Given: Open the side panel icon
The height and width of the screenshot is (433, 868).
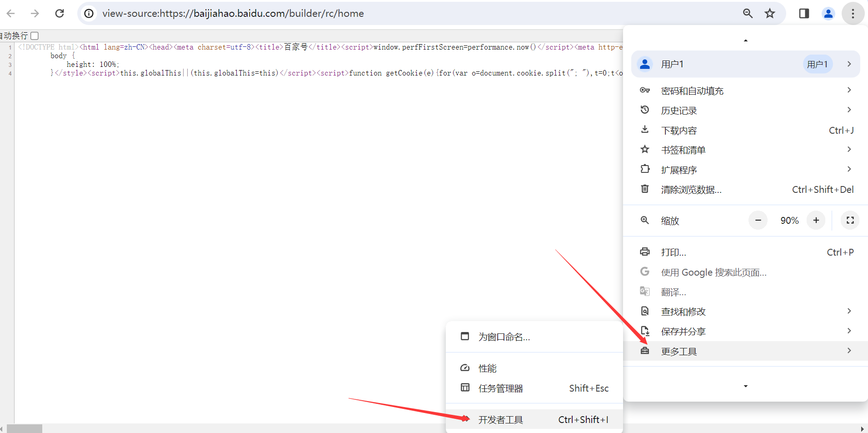Looking at the screenshot, I should pyautogui.click(x=804, y=14).
